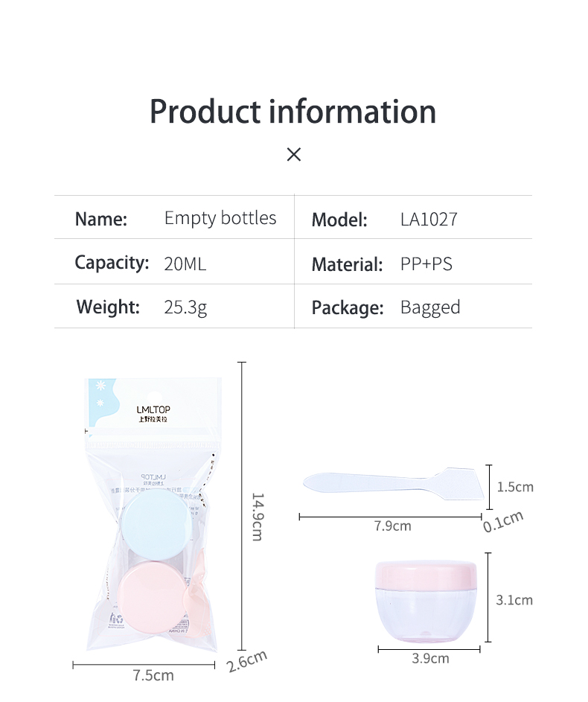
Task: Click the 20ML capacity value
Action: click(x=185, y=264)
